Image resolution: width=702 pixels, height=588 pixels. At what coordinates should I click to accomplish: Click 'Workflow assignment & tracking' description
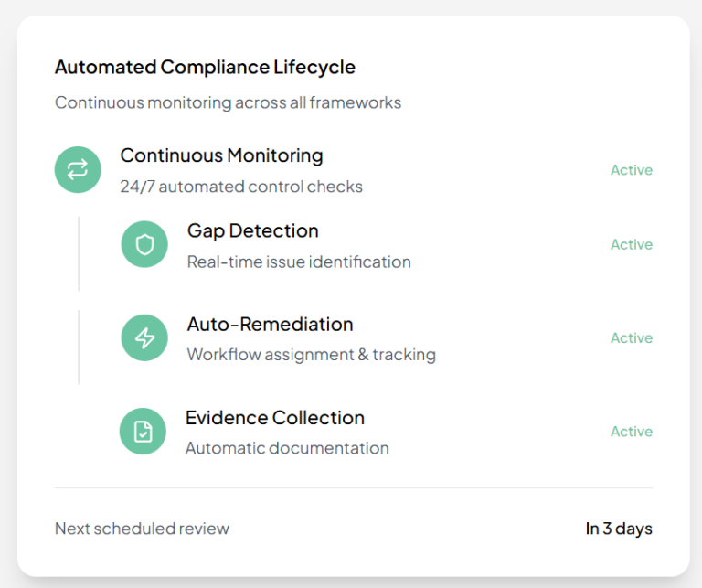click(311, 355)
